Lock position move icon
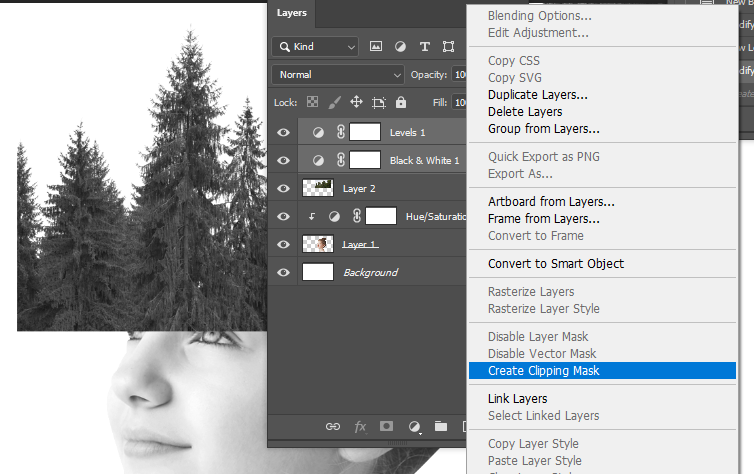This screenshot has height=474, width=754. coord(356,102)
